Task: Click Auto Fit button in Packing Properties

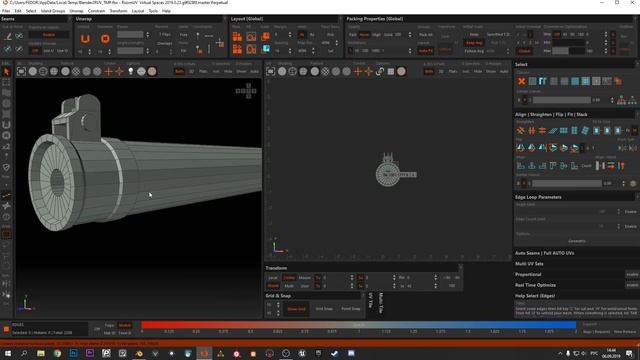Action: [x=426, y=51]
